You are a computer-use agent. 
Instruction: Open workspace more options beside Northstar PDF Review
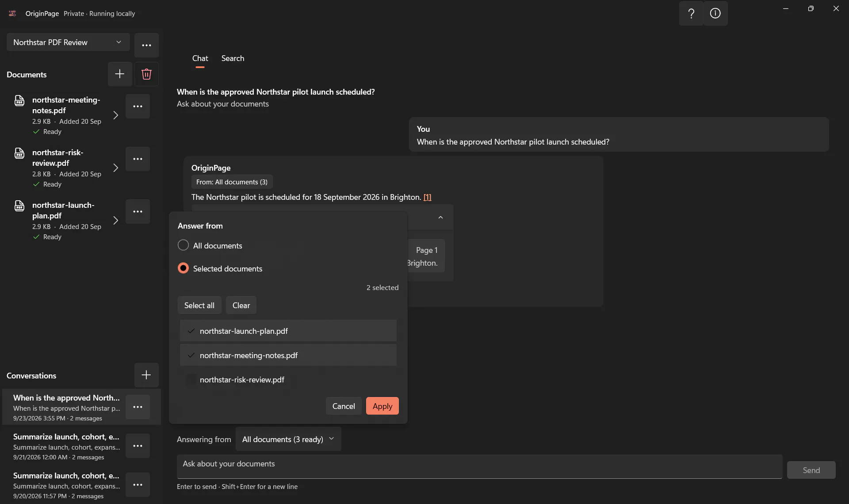pyautogui.click(x=146, y=45)
